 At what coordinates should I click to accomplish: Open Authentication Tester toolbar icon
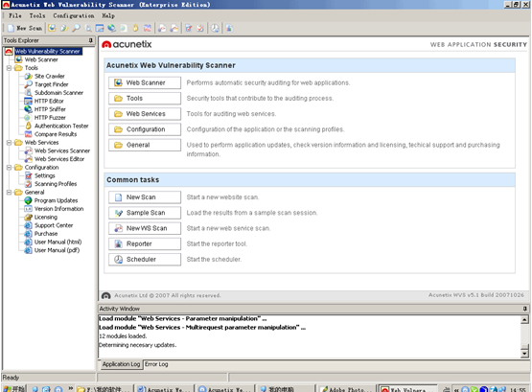(135, 28)
